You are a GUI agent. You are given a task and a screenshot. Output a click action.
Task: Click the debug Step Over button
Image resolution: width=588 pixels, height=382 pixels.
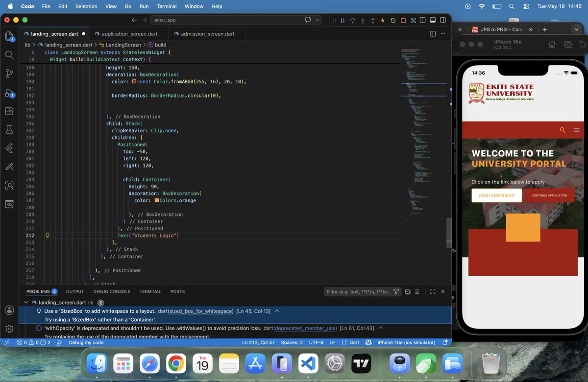[x=352, y=20]
